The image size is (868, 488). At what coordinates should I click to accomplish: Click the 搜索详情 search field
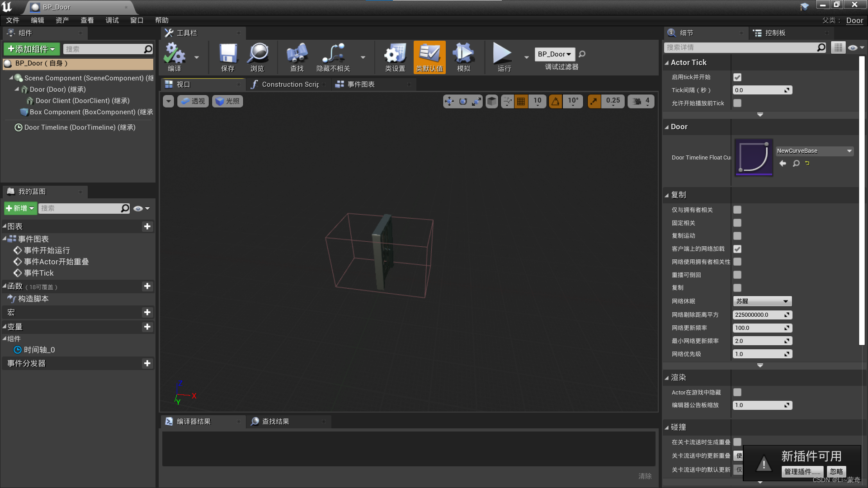click(741, 47)
